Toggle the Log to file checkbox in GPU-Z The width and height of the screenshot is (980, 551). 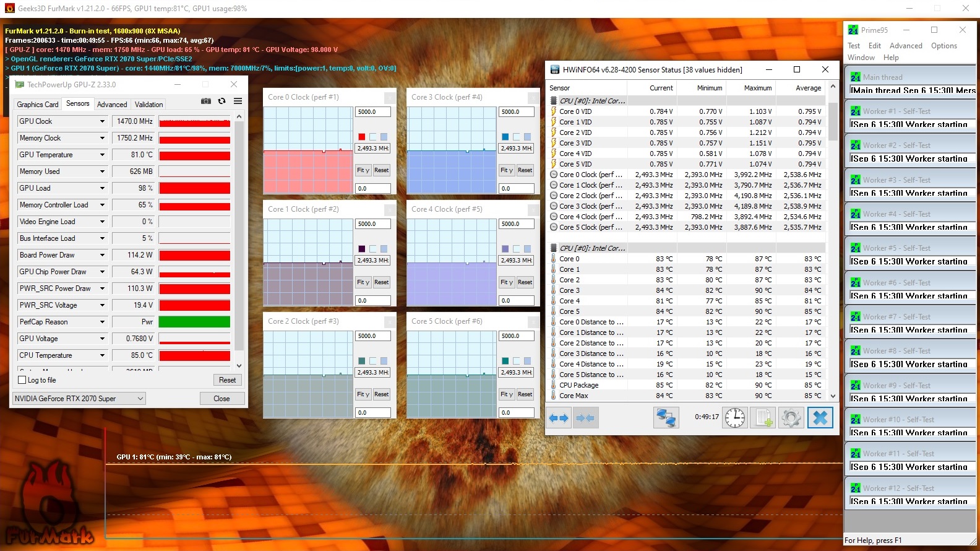(22, 380)
